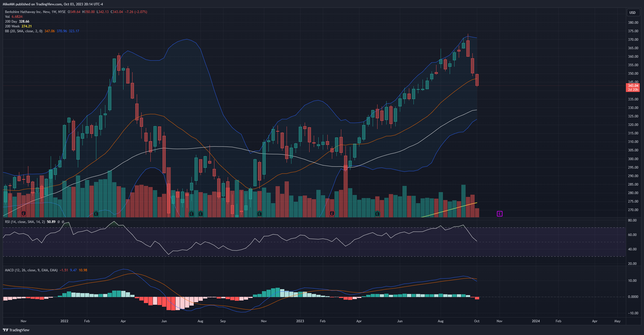Click the RSI value 50.89
Screen dimensions: 644x335
pos(51,222)
